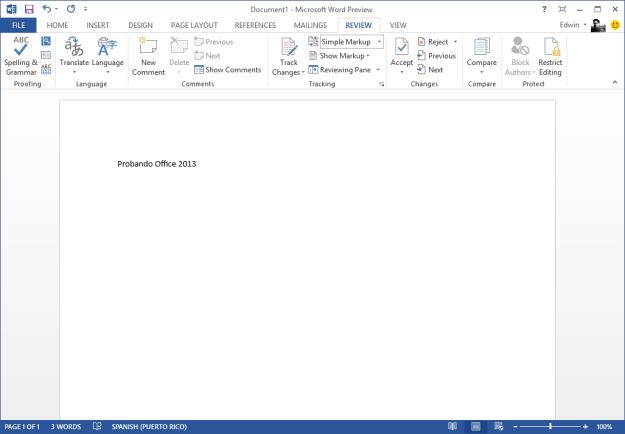Switch to Read Mode view
This screenshot has width=625, height=434.
(x=452, y=426)
